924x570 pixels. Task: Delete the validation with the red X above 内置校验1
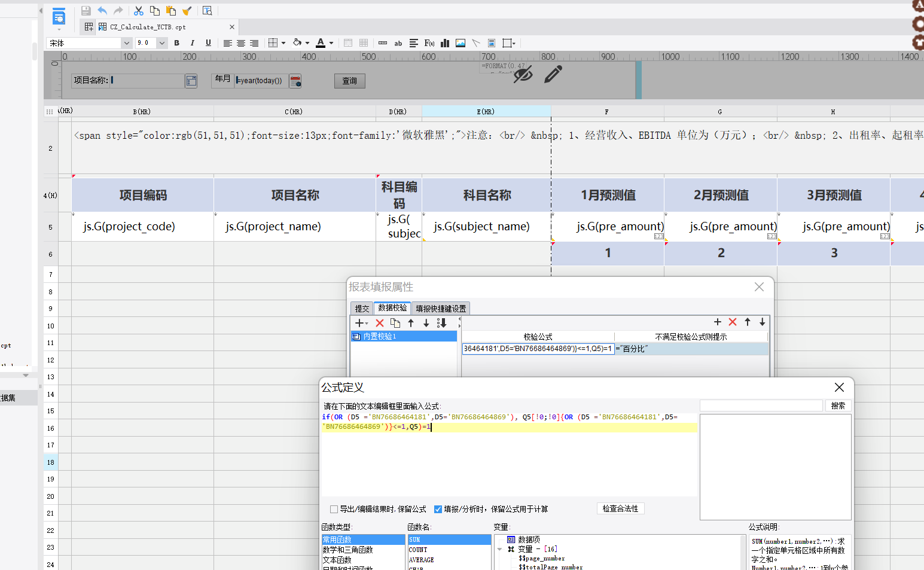(x=380, y=323)
